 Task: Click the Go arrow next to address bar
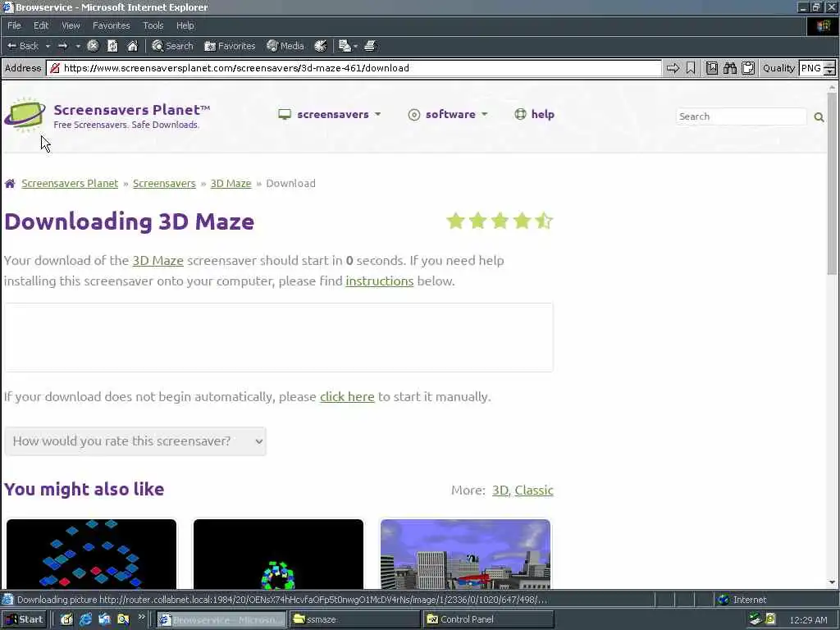coord(673,68)
